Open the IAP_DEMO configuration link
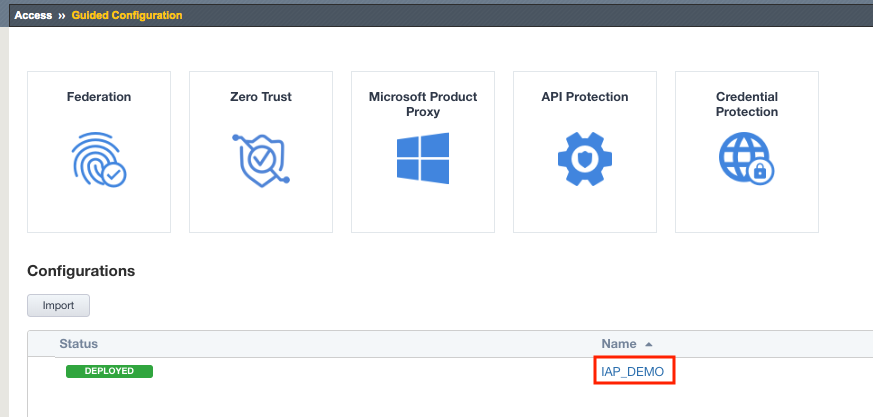 pos(632,371)
